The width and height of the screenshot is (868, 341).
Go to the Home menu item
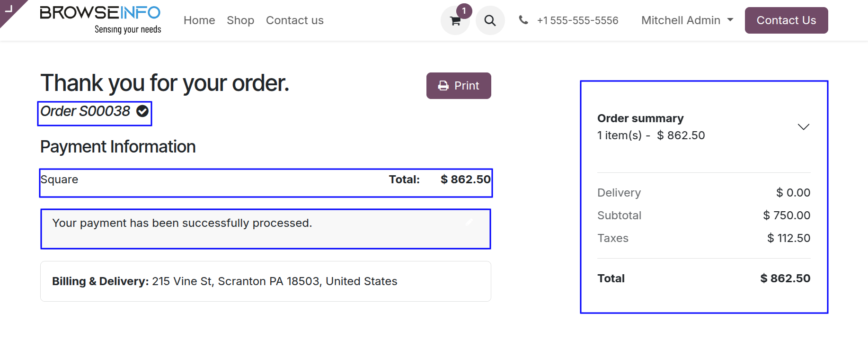point(199,20)
